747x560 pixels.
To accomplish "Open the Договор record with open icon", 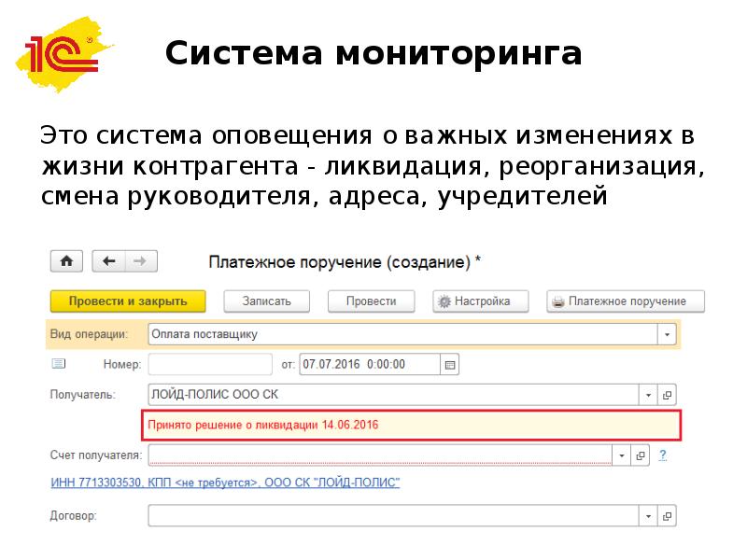I will click(x=667, y=515).
